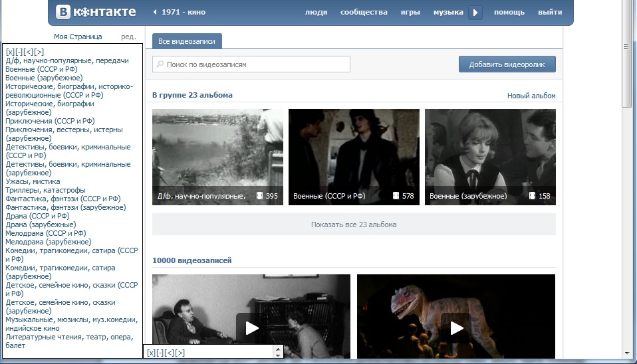Image resolution: width=637 pixels, height=364 pixels.
Task: Click the VKontakte logo icon
Action: 63,12
